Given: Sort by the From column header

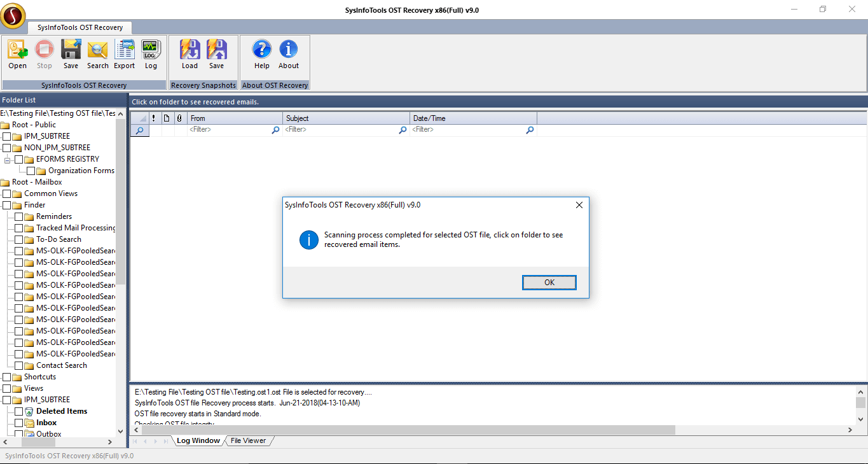Looking at the screenshot, I should click(235, 118).
